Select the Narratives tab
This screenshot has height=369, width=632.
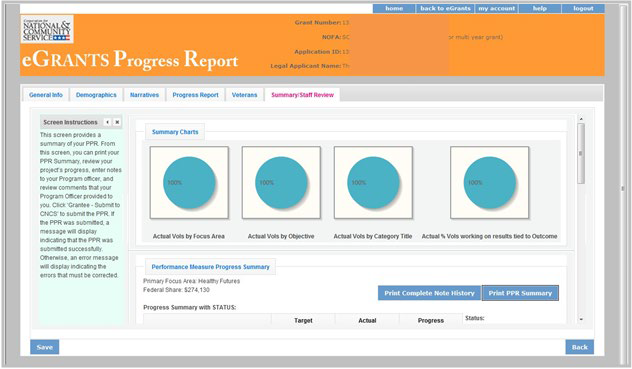(144, 95)
